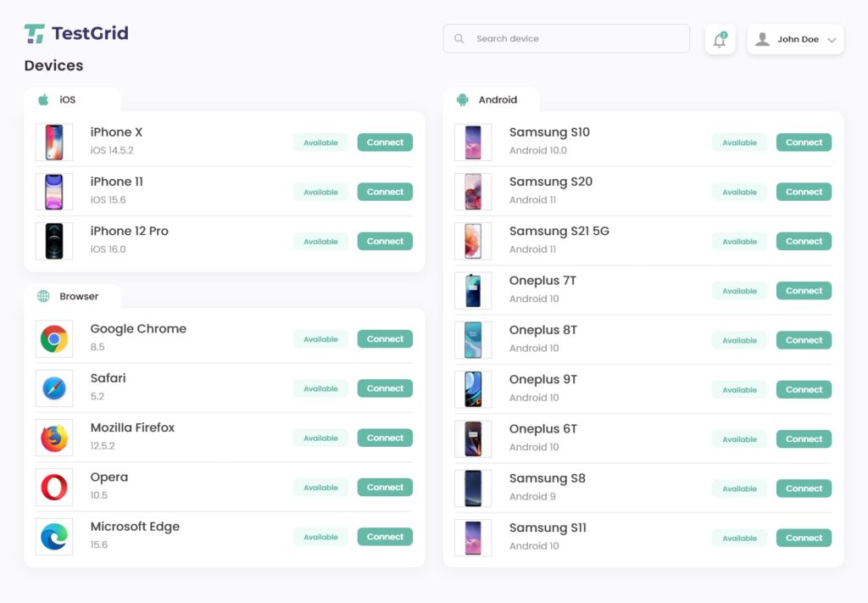Click the Apple iOS icon
This screenshot has height=603, width=868.
click(x=43, y=100)
